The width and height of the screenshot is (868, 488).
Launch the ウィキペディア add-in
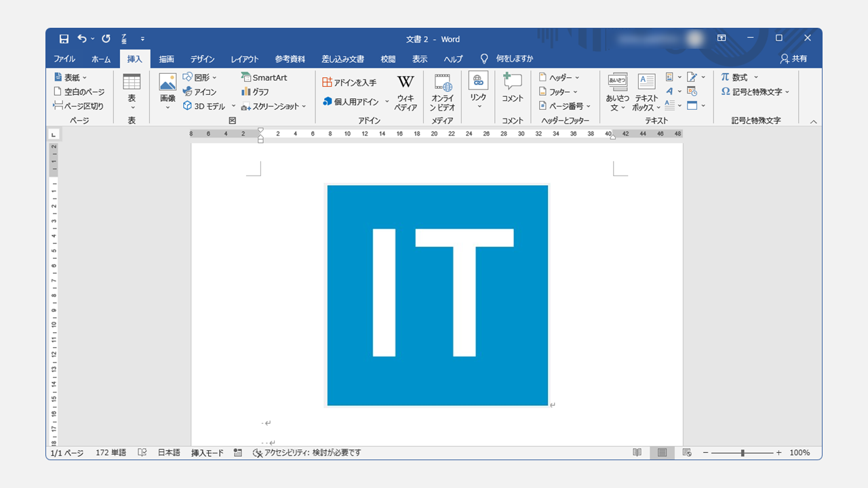(x=406, y=92)
